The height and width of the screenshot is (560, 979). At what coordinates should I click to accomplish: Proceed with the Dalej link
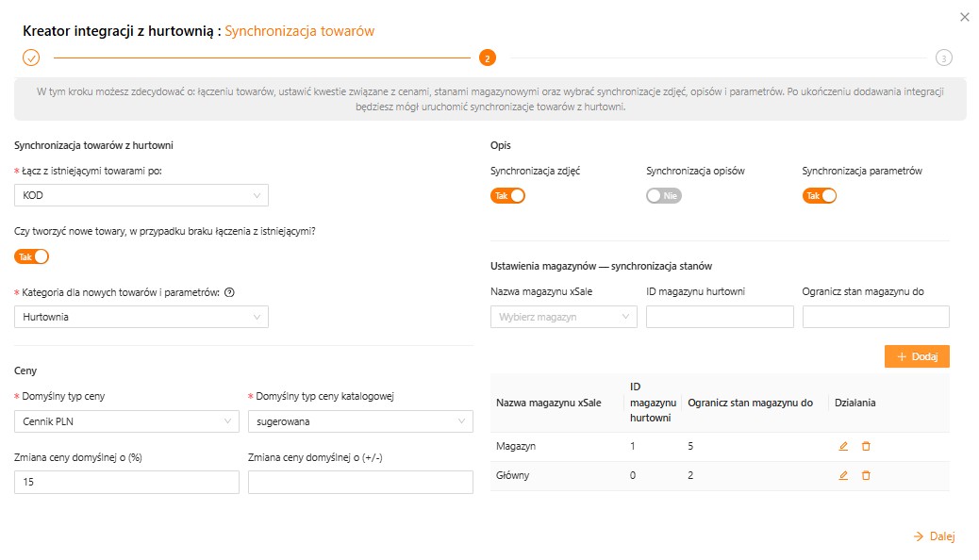tap(935, 536)
